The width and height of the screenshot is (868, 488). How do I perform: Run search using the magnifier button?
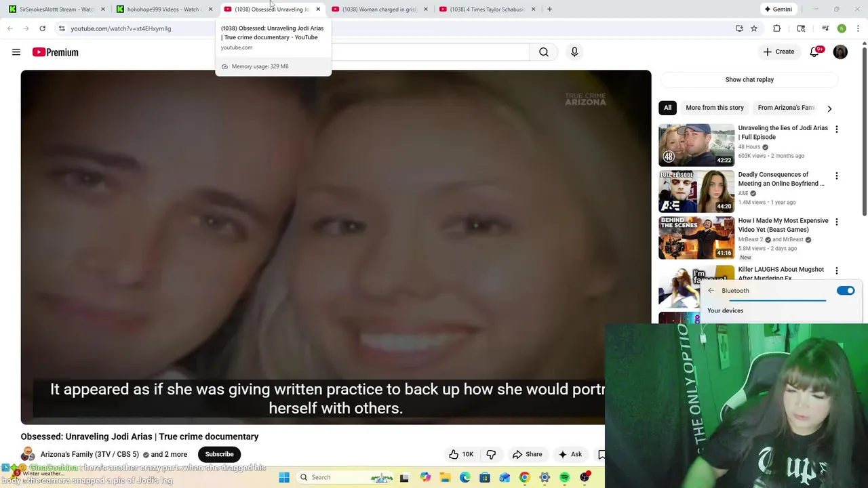point(544,52)
